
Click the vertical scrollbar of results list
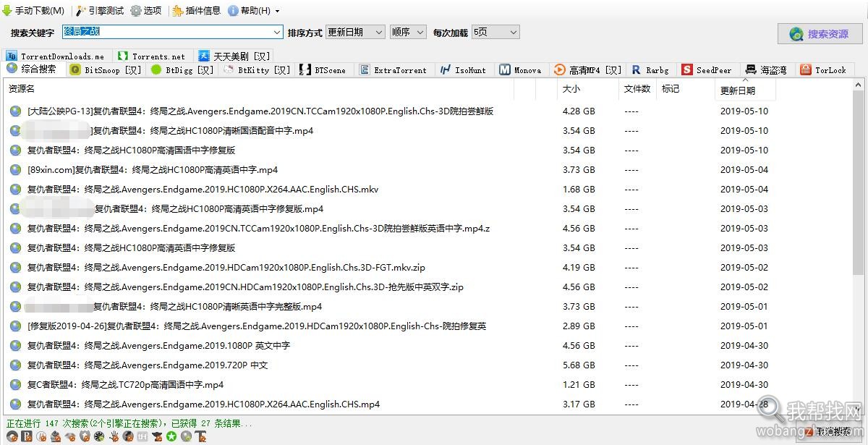(858, 246)
